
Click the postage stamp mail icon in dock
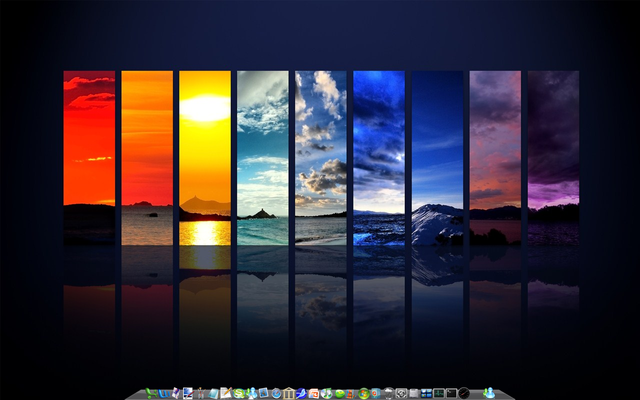176,393
